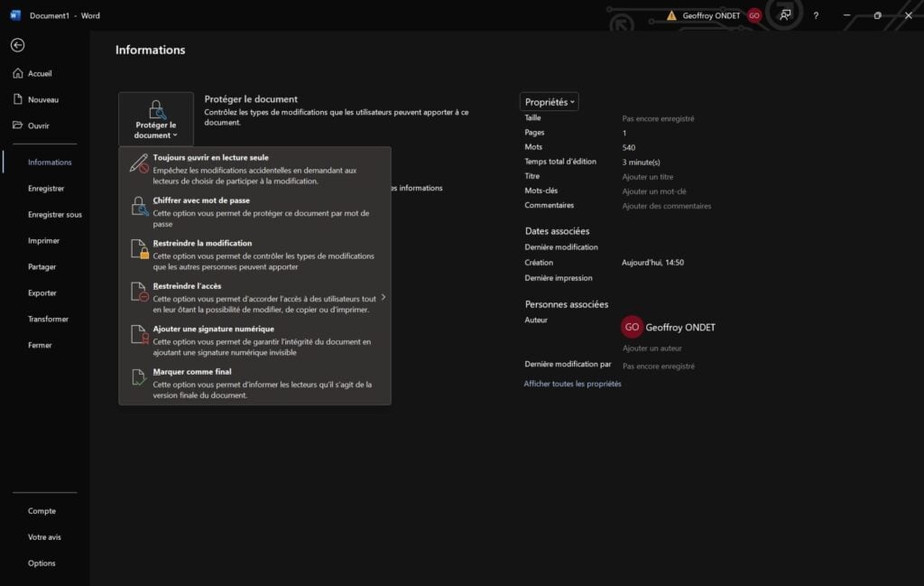Click the Dates associées heading

pos(557,231)
